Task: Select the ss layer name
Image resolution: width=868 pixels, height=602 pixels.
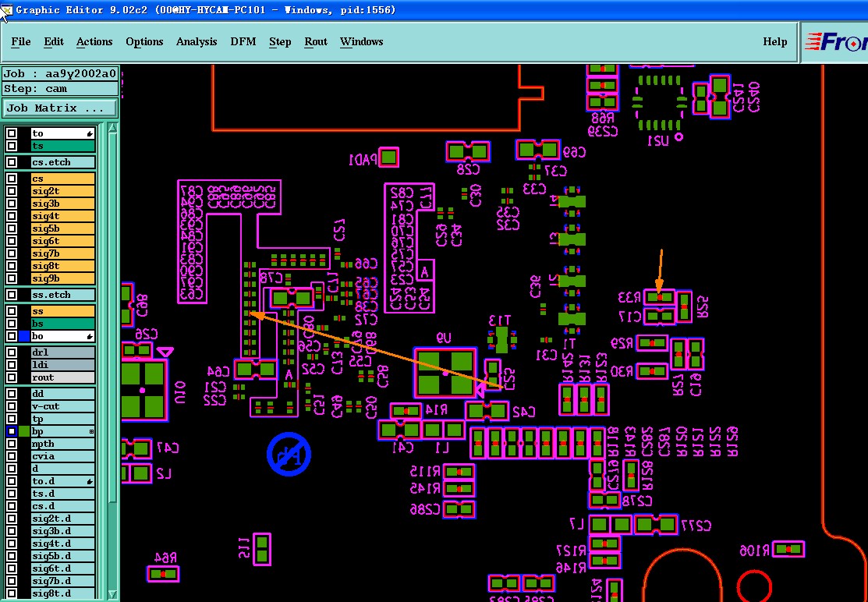Action: pos(63,311)
